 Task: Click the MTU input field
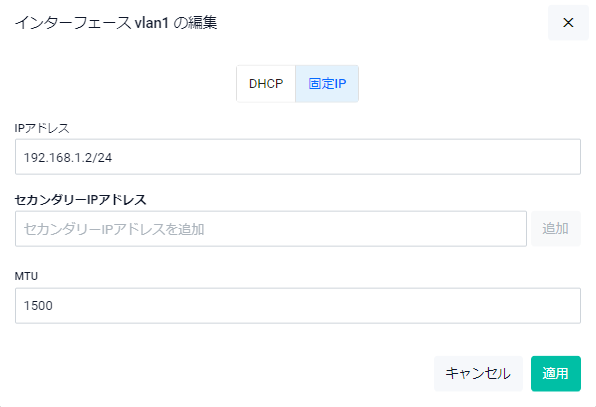pos(298,306)
